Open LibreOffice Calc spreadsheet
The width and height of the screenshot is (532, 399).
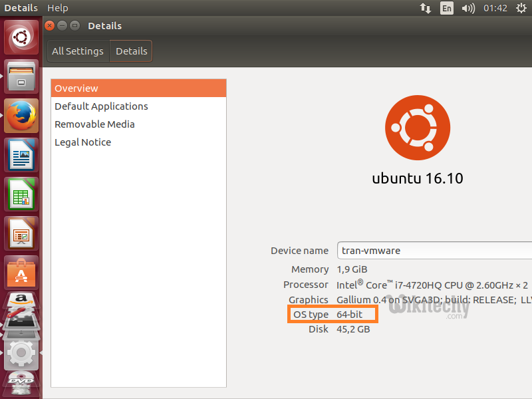point(22,194)
